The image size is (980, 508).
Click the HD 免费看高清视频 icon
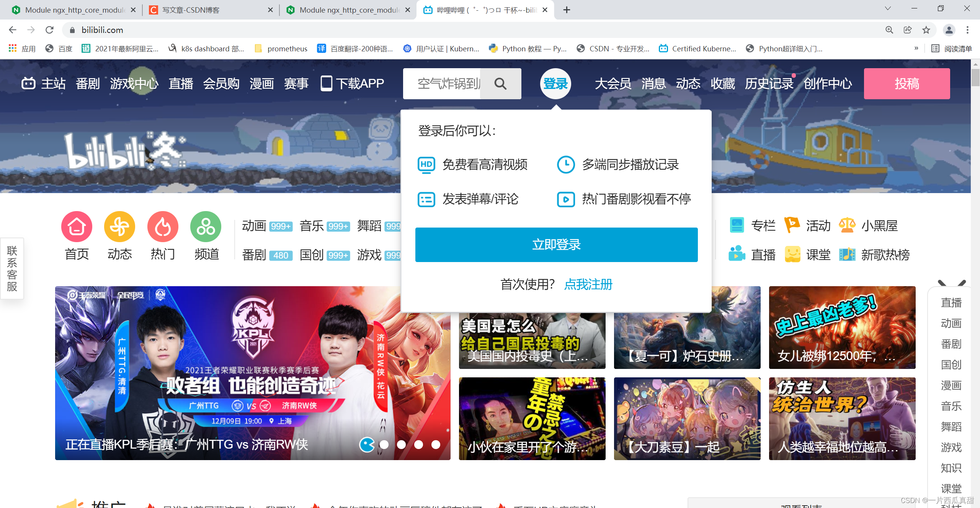pos(426,165)
